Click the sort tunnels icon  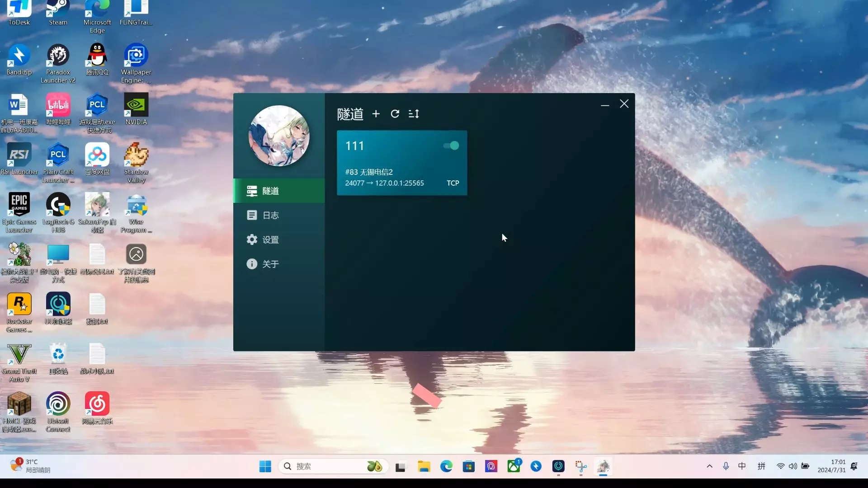click(x=414, y=114)
